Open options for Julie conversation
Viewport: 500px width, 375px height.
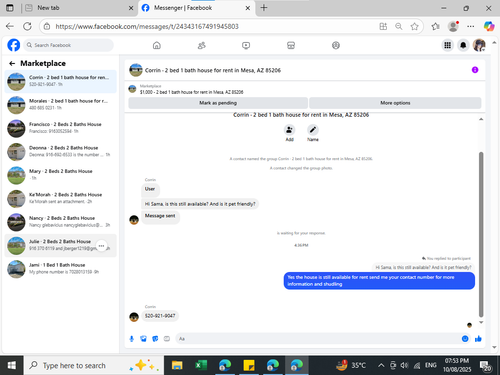101,246
